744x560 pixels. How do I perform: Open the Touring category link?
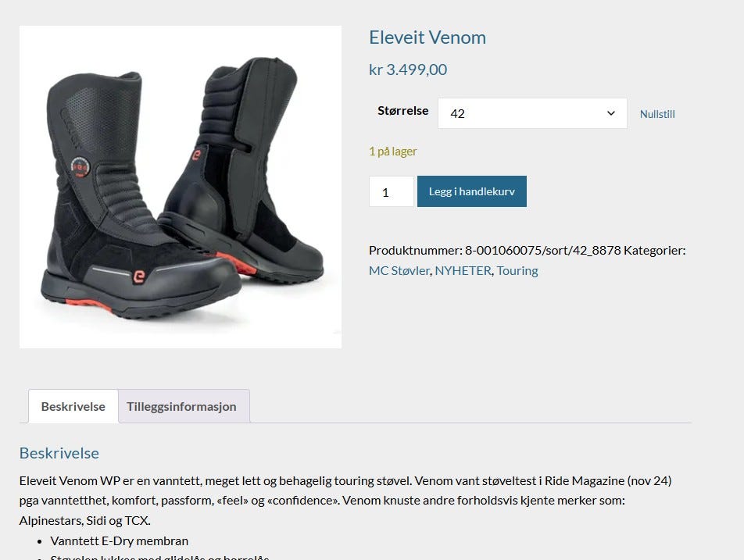pyautogui.click(x=517, y=271)
